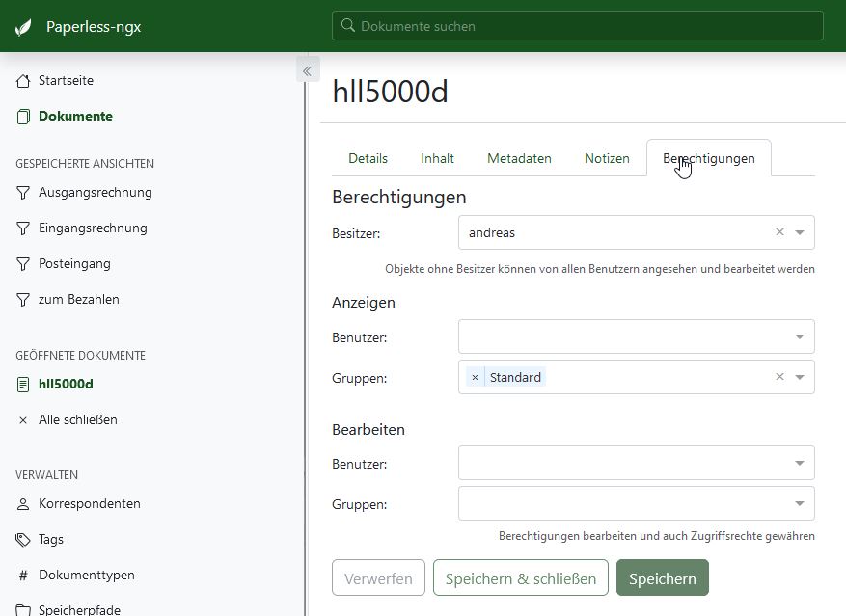Open the Metadaten tab
This screenshot has width=846, height=616.
click(x=519, y=159)
